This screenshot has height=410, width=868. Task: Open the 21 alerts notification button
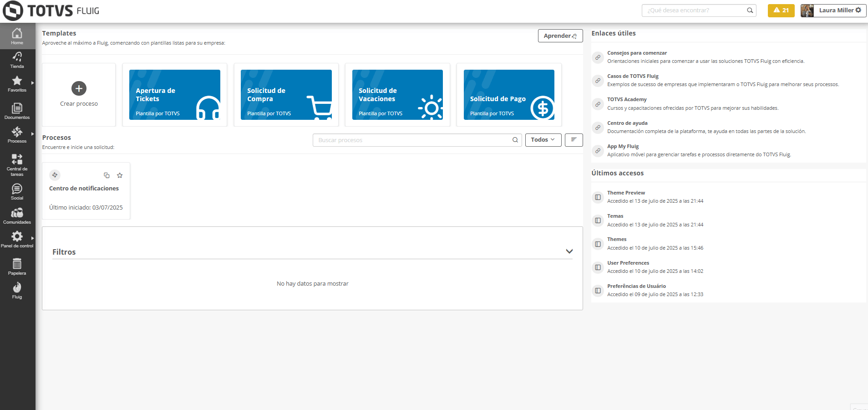point(781,10)
